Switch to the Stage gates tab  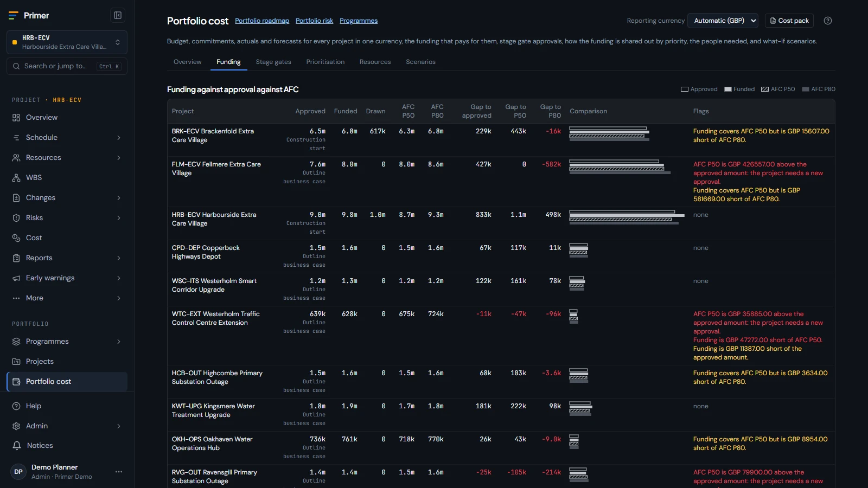[273, 62]
